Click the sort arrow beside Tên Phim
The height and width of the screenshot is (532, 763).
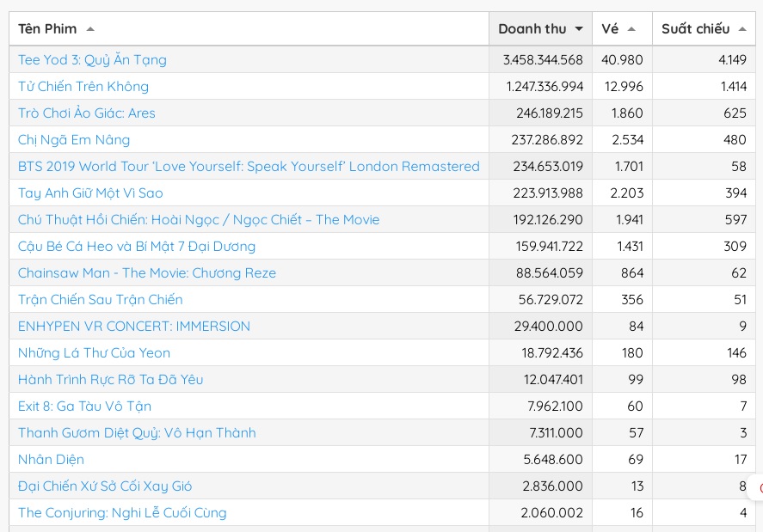[90, 29]
